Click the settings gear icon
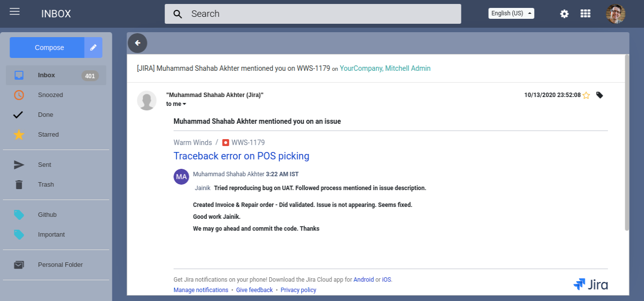This screenshot has height=301, width=644. tap(564, 14)
